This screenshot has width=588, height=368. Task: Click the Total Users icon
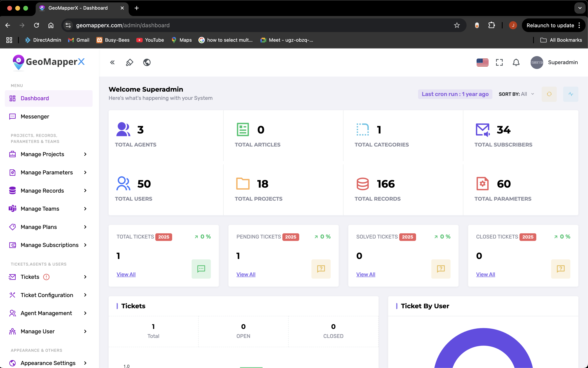[123, 183]
